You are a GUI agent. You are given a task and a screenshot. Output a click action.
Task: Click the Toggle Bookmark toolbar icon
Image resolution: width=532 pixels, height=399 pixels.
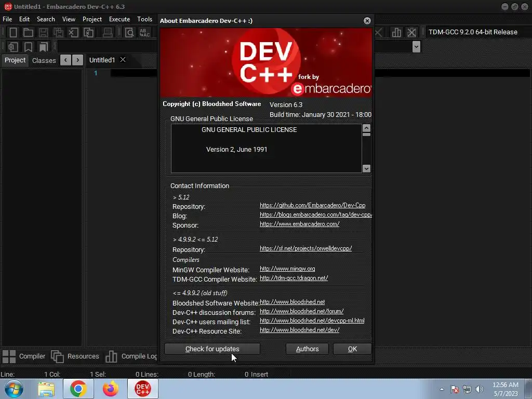[x=28, y=47]
